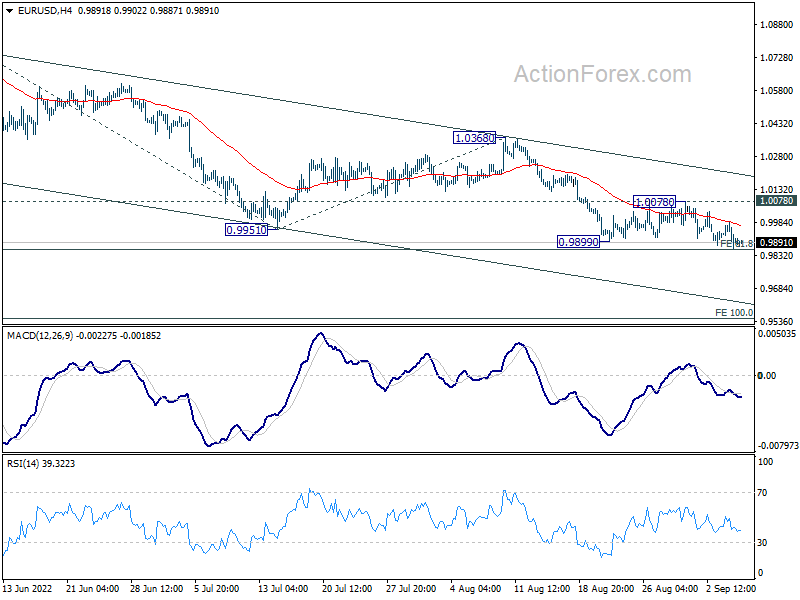Image resolution: width=800 pixels, height=600 pixels.
Task: Click the 21 Jun 04:00 time label
Action: click(92, 589)
